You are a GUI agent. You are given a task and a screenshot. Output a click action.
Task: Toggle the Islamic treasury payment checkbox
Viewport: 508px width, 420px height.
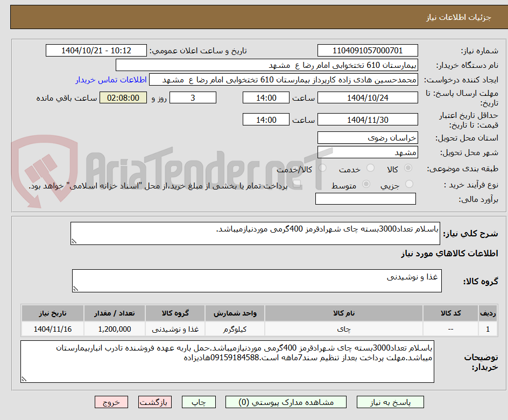pos(297,184)
